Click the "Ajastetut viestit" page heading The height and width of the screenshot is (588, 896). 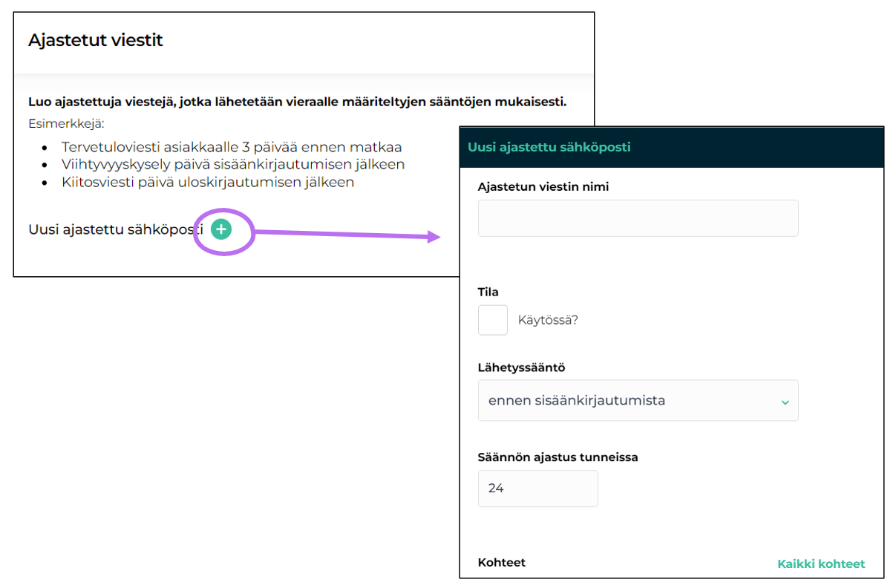point(95,40)
